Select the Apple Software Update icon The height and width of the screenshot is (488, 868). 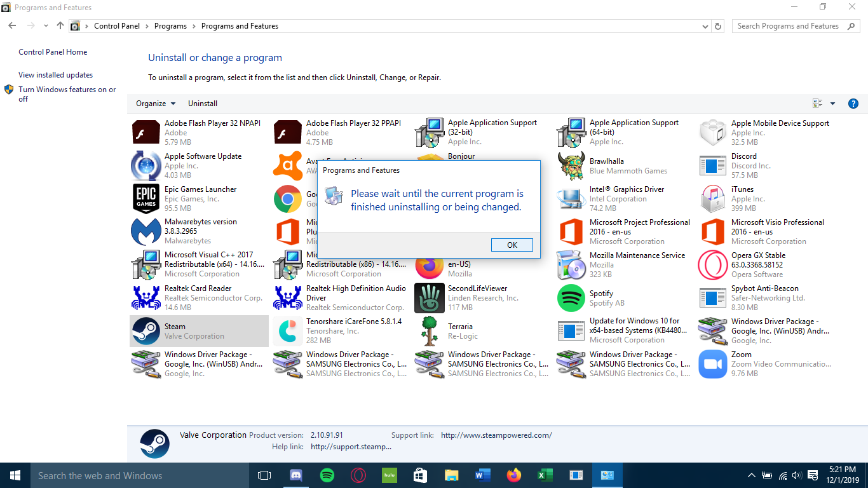point(146,166)
